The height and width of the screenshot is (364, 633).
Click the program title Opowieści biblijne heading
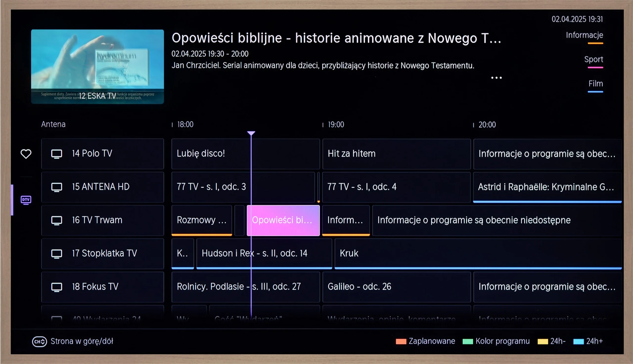pos(336,38)
